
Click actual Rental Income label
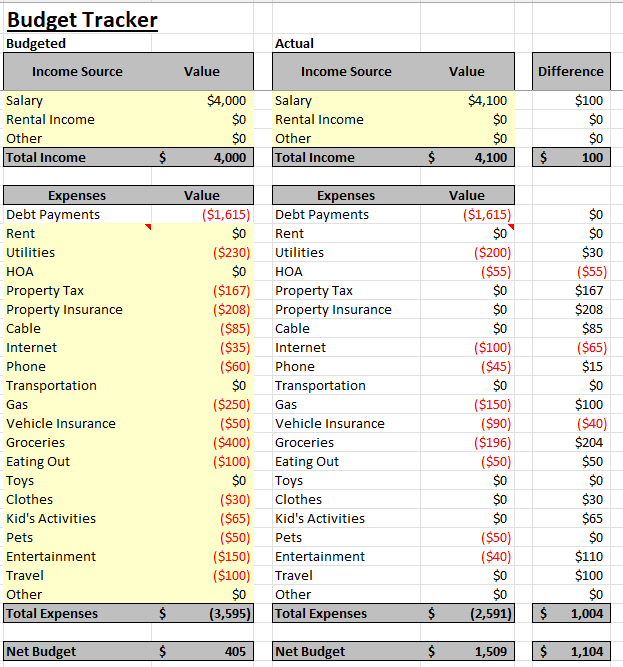(319, 120)
